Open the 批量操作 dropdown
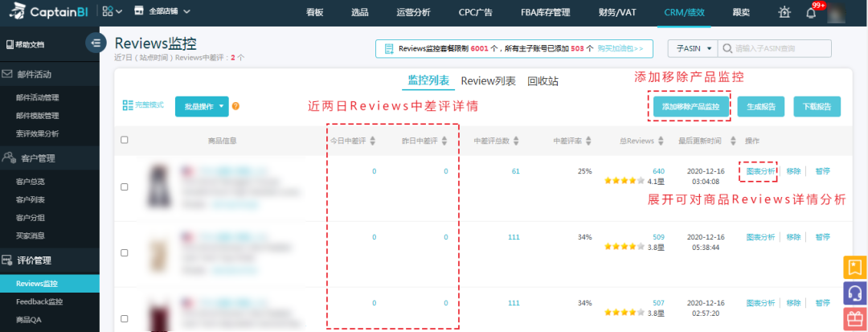The image size is (868, 332). click(202, 106)
